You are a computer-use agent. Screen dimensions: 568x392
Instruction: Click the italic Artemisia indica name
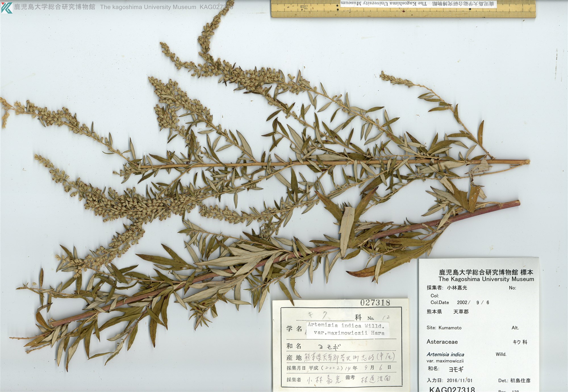[x=445, y=354]
